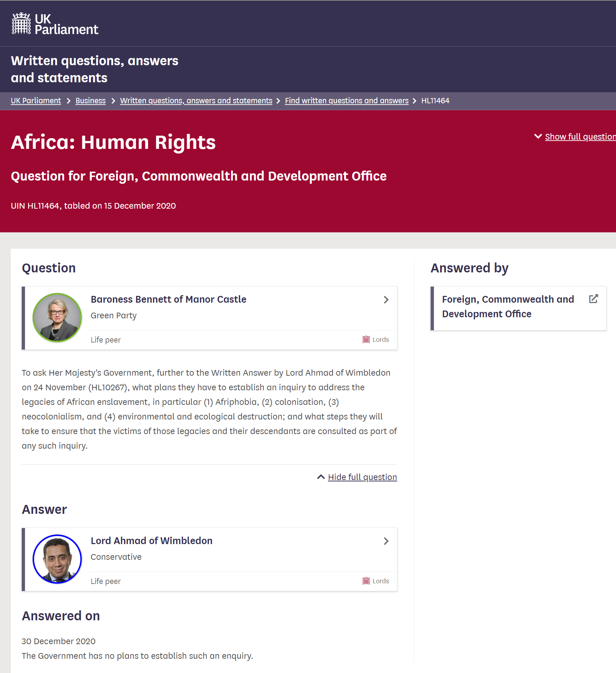Open Written questions, answers and statements breadcrumb
Image resolution: width=616 pixels, height=673 pixels.
196,101
